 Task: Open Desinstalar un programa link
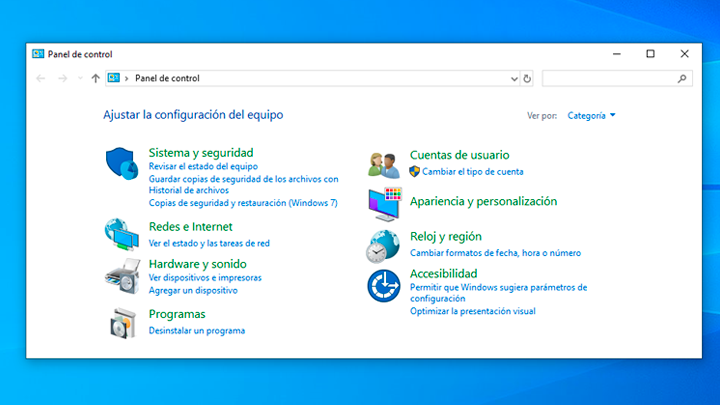[196, 330]
